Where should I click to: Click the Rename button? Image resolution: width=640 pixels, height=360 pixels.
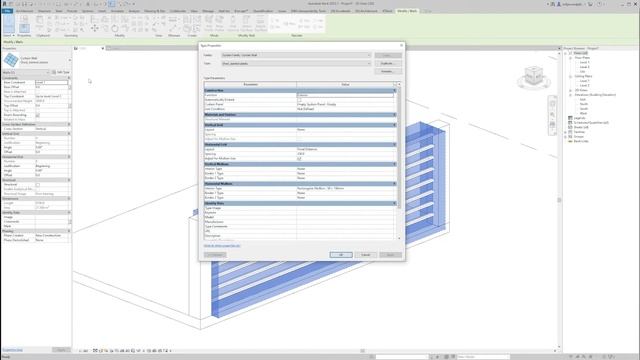coord(388,71)
